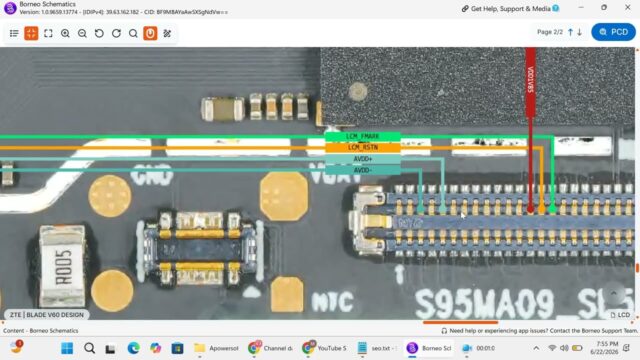Rotate the board clockwise
The width and height of the screenshot is (640, 360).
tap(116, 33)
